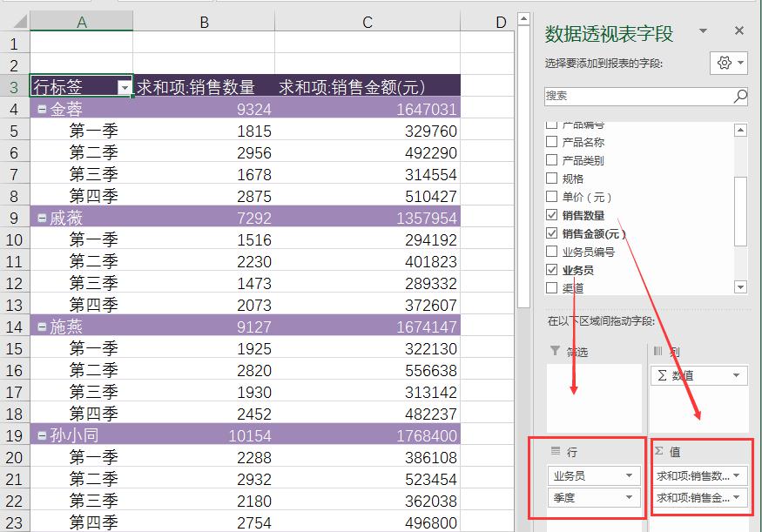This screenshot has height=532, width=762.
Task: Collapse the 孙小同 group
Action: click(42, 436)
